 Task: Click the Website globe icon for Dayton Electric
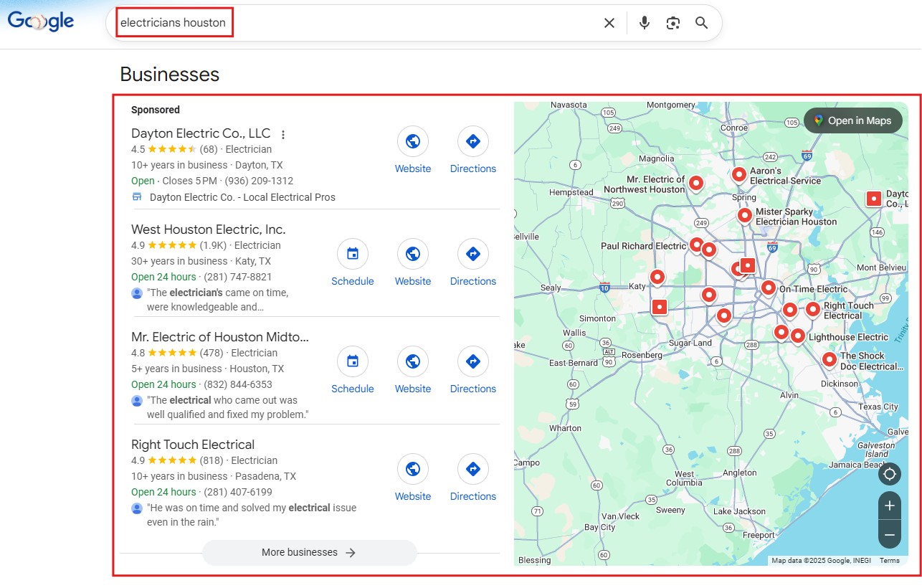point(412,141)
